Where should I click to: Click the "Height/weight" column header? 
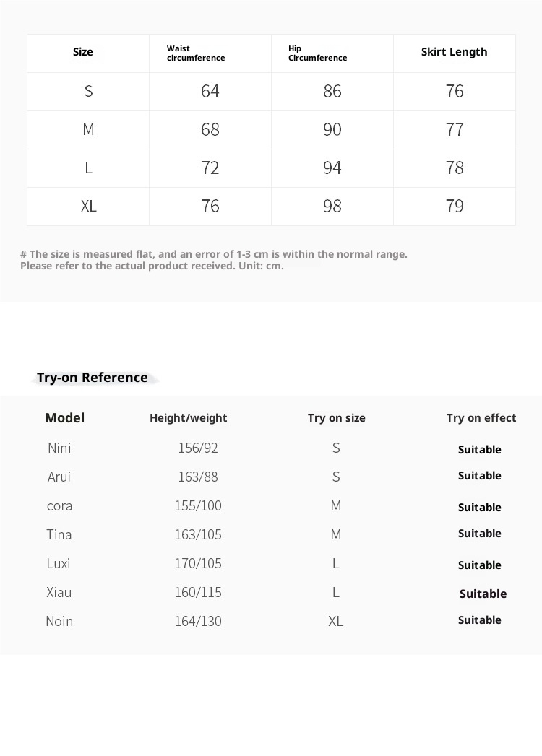coord(188,418)
